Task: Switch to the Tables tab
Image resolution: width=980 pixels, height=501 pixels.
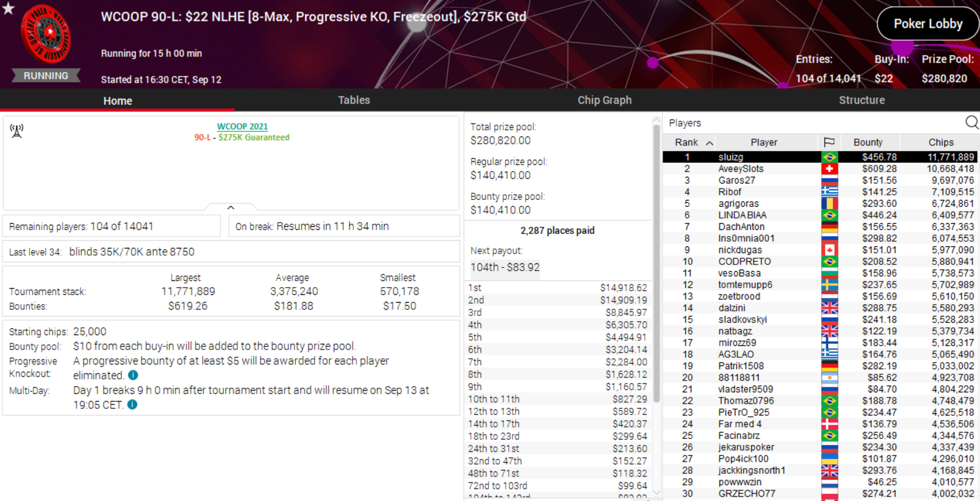Action: coord(353,100)
